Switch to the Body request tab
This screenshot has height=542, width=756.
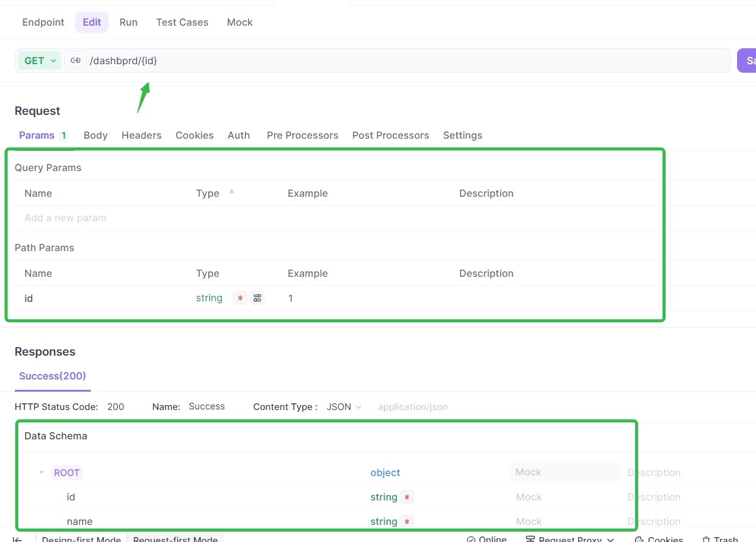(x=95, y=136)
